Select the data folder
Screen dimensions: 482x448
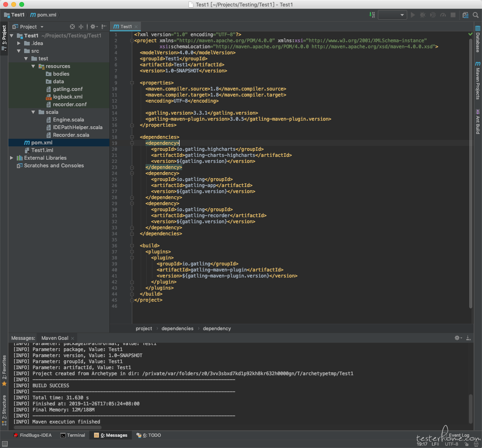click(x=59, y=82)
